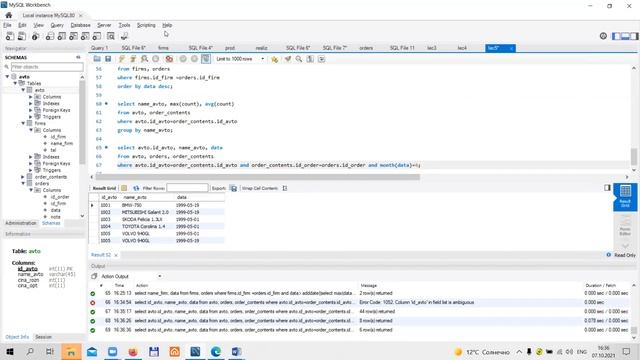This screenshot has width=640, height=360.
Task: Collapse the avto schema node
Action: tap(7, 77)
